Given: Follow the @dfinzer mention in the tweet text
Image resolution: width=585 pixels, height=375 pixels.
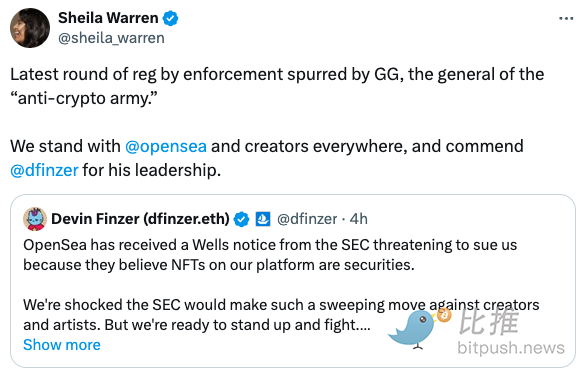Looking at the screenshot, I should [x=44, y=170].
